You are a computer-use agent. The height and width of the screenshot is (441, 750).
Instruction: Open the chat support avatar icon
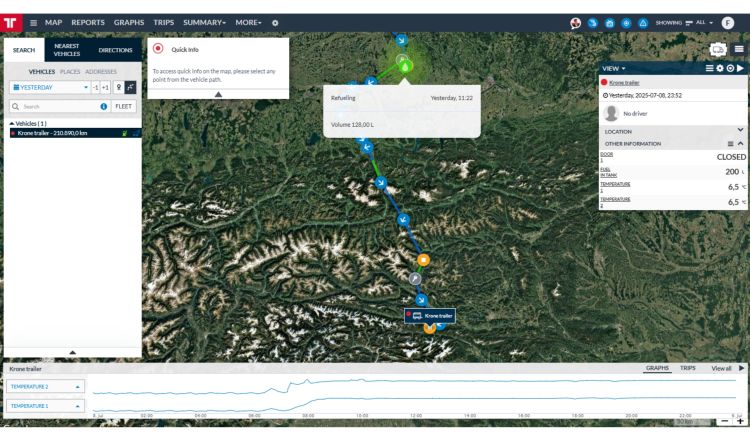click(575, 23)
